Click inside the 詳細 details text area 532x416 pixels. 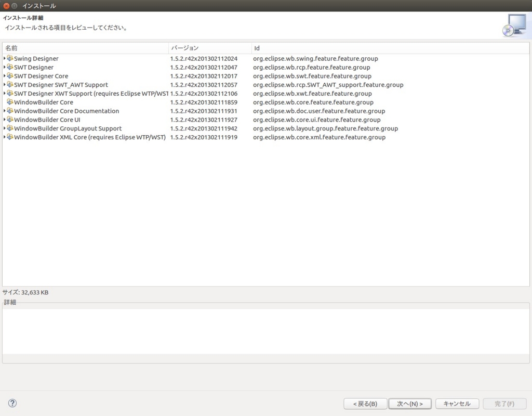point(266,331)
